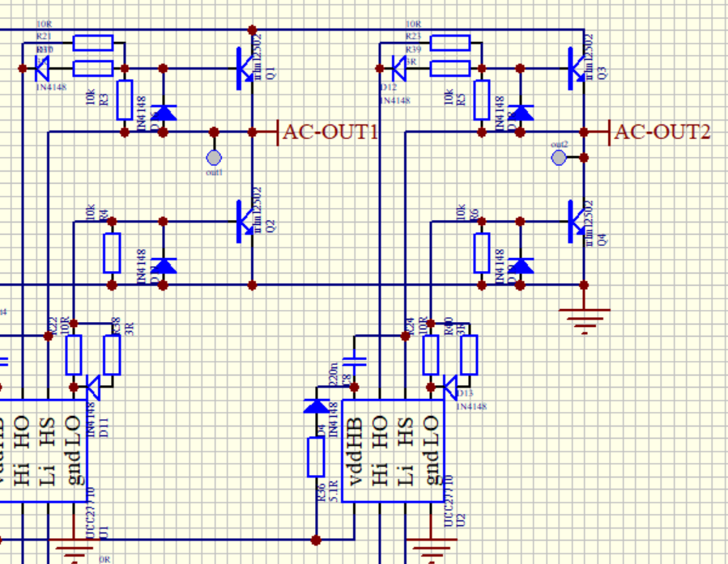
Task: Click the HO pin label on U1
Action: 22,431
